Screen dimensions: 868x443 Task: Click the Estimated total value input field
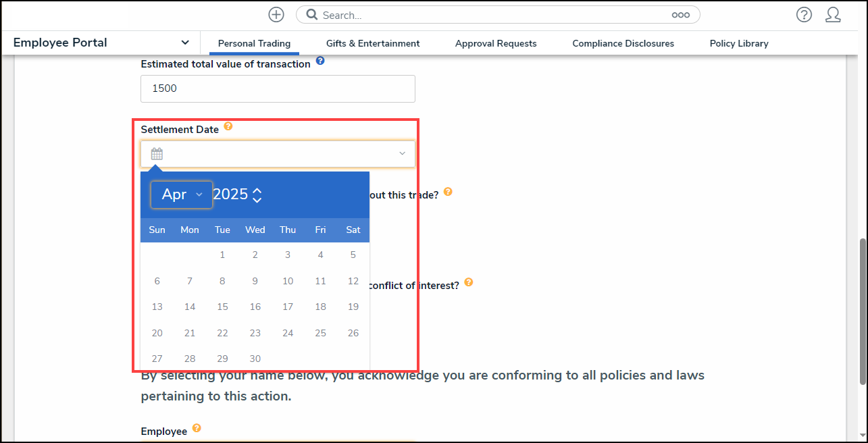(278, 88)
